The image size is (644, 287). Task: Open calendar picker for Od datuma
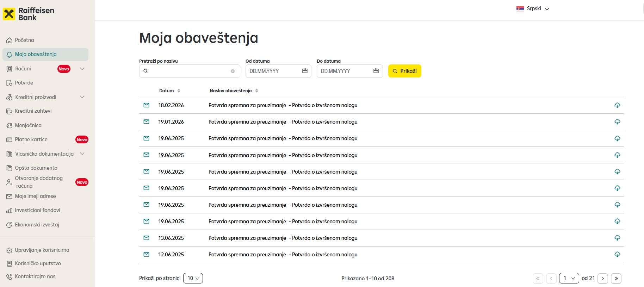305,71
